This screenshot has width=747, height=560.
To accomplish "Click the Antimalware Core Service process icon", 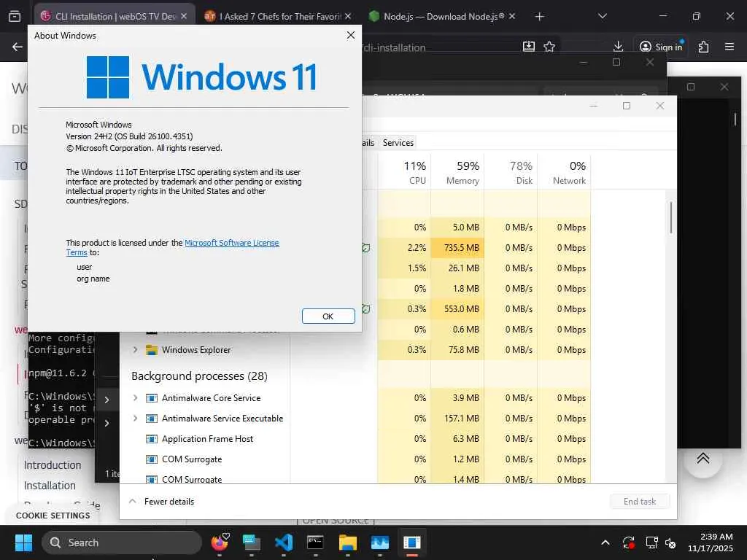I will click(152, 397).
